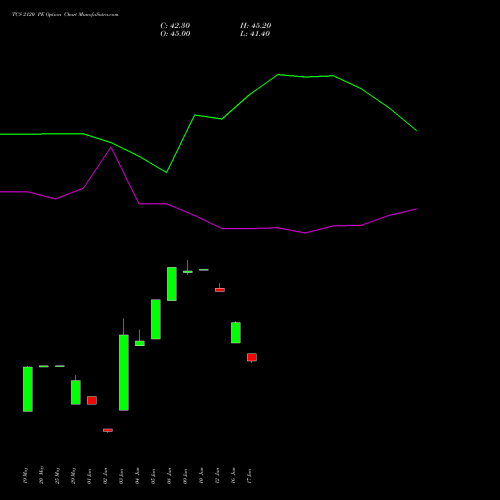The height and width of the screenshot is (500, 500).
Task: Click the '02 Jun' date label
Action: [105, 476]
